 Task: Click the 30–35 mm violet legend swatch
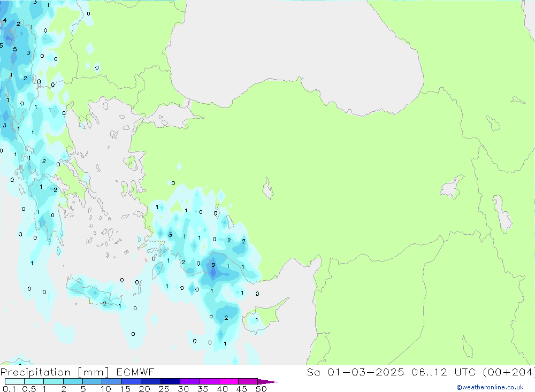pos(190,381)
